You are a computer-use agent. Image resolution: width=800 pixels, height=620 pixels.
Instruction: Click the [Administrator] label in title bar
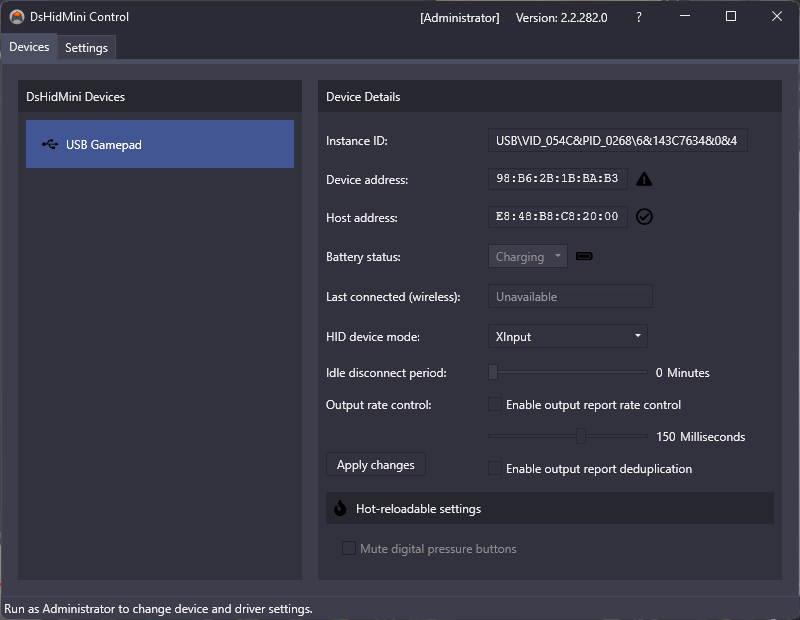click(460, 18)
